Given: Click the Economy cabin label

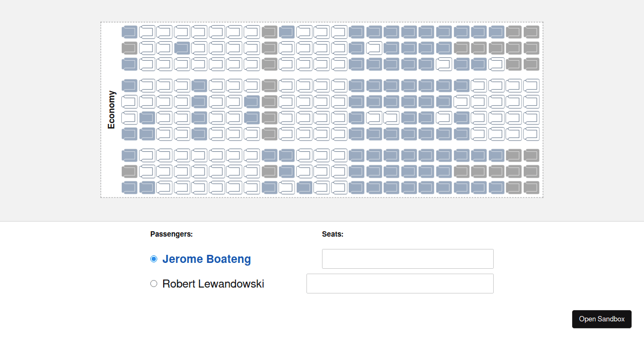Looking at the screenshot, I should (111, 109).
